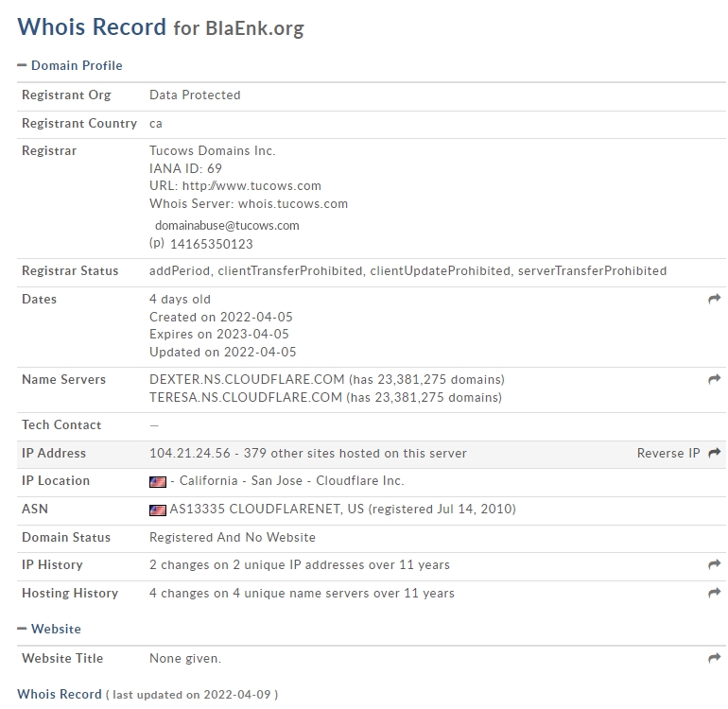Click DEXTER.NS.CLOUDFLARE.COM name server

(x=247, y=379)
